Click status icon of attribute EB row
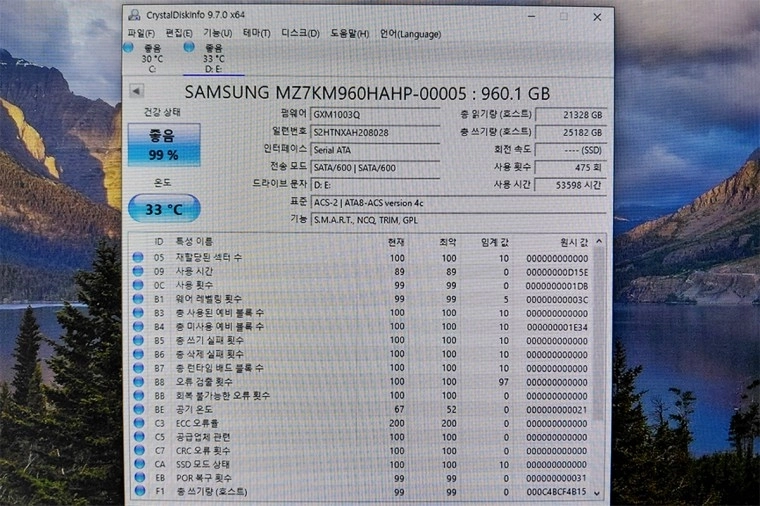The height and width of the screenshot is (506, 760). point(140,477)
